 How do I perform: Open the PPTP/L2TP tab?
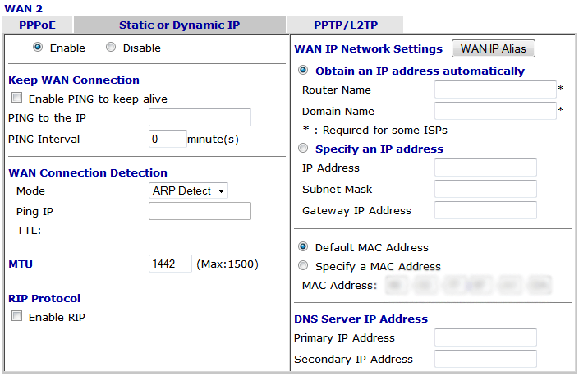coord(346,25)
